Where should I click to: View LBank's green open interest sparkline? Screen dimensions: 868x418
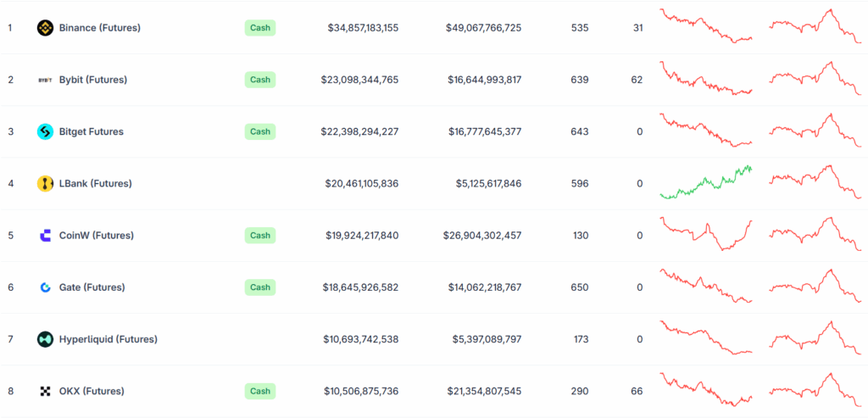706,182
